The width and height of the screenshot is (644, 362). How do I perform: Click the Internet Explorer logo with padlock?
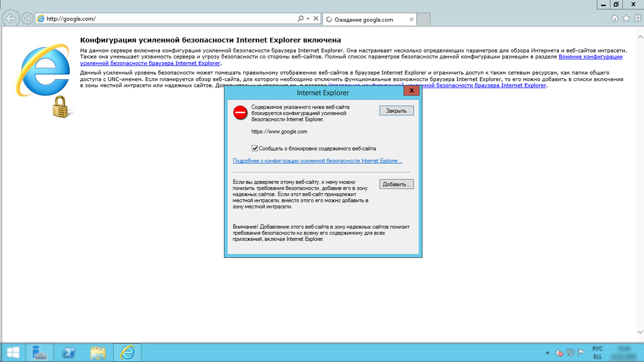(44, 80)
